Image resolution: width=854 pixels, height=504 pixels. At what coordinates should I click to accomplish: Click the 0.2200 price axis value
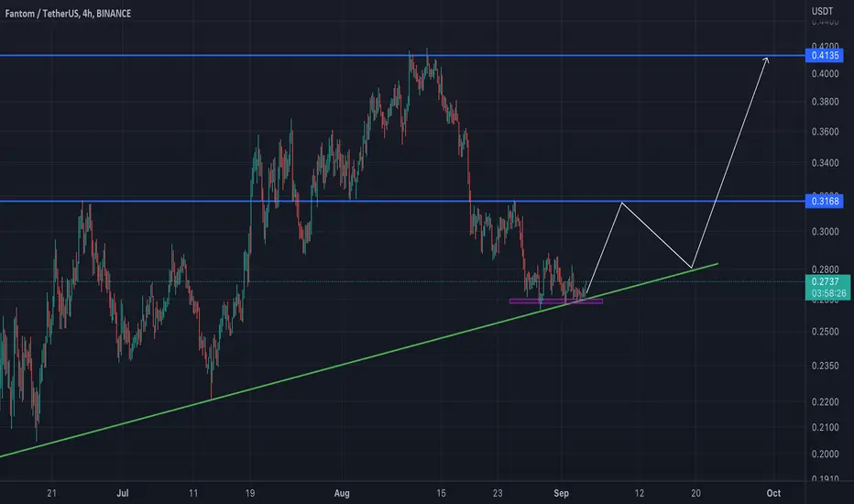click(x=825, y=402)
